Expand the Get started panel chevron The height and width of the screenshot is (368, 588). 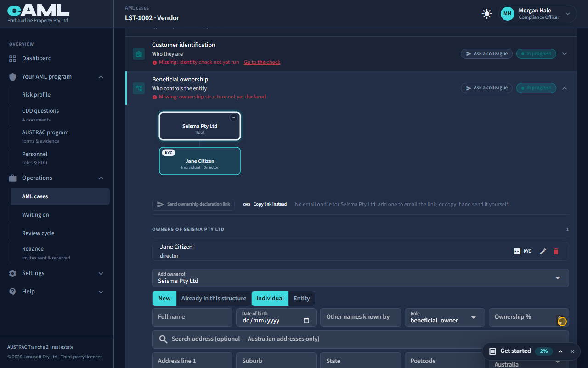tap(560, 351)
